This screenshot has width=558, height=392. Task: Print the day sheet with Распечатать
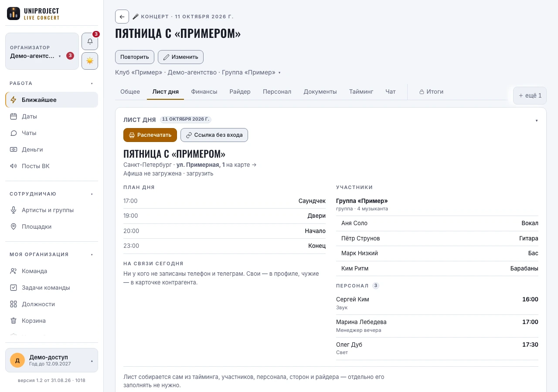pos(150,135)
